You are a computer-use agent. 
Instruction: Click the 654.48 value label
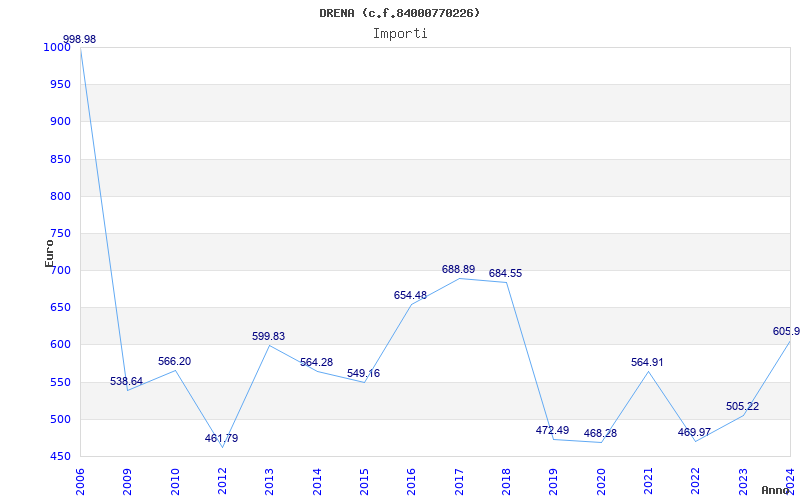410,295
